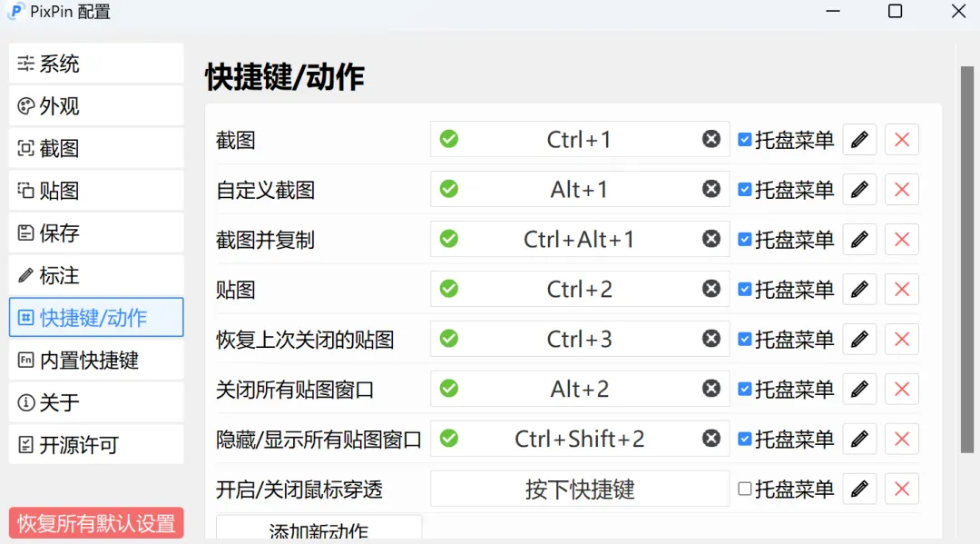The width and height of the screenshot is (980, 544).
Task: Clear the Alt+2 hotkey with circled X
Action: coord(711,389)
